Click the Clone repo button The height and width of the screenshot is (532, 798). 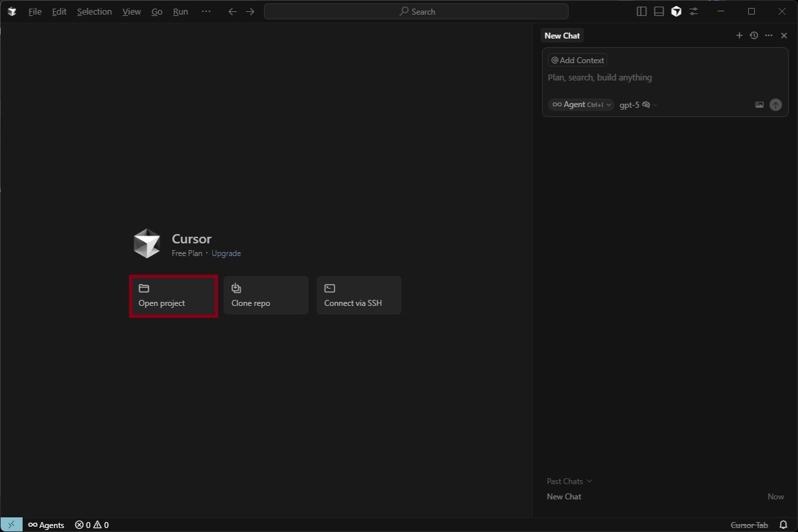point(266,295)
